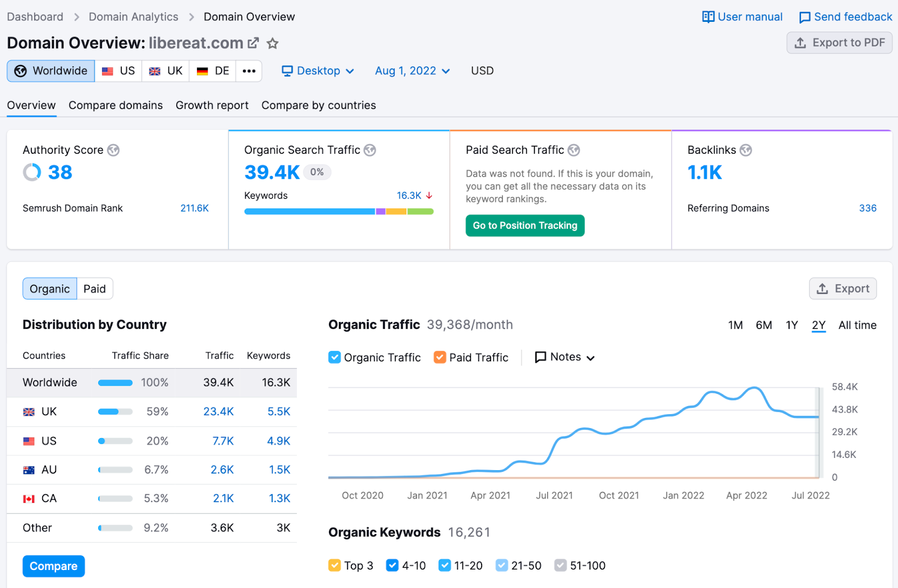Click the info icon next to Backlinks

coord(746,150)
